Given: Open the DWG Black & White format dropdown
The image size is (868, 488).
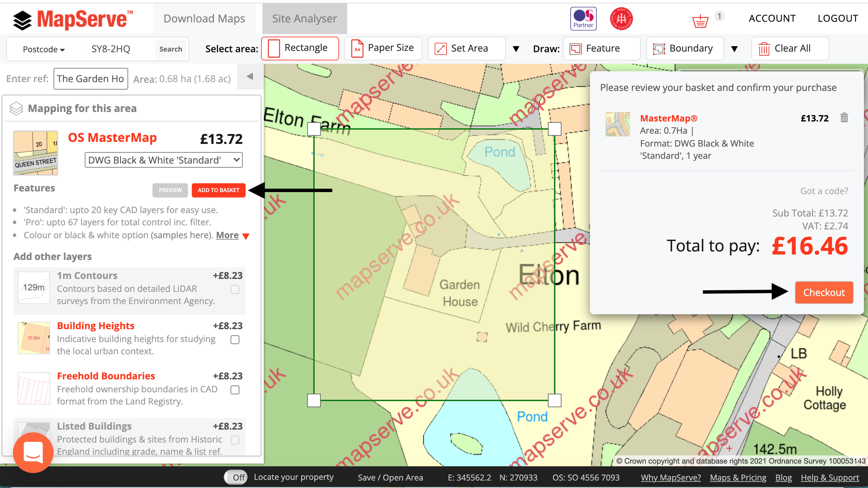Looking at the screenshot, I should coord(164,160).
